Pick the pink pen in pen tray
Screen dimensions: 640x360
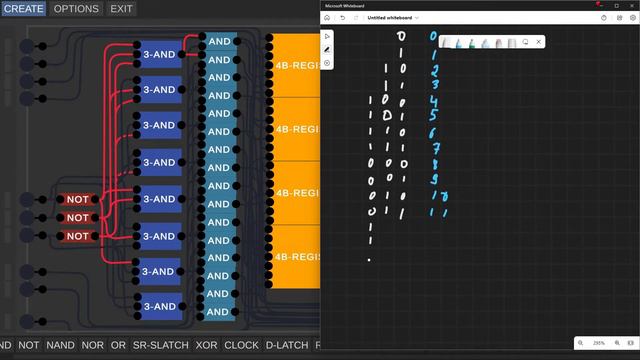click(x=498, y=42)
